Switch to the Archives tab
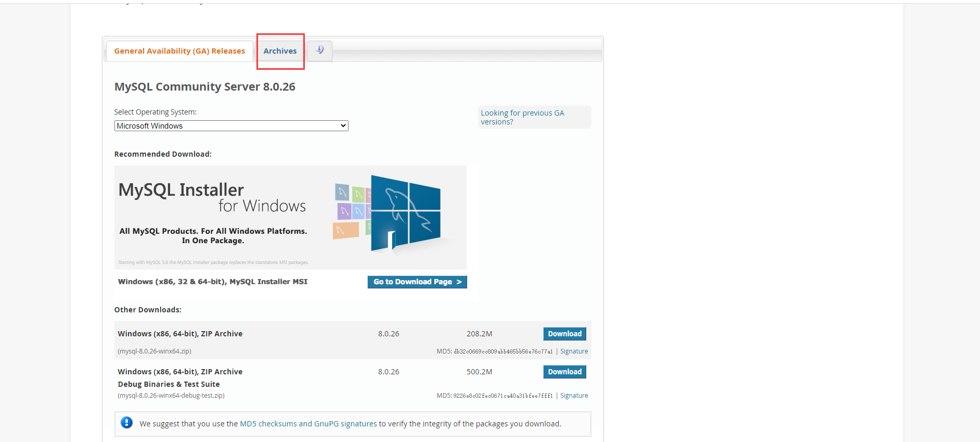This screenshot has height=442, width=980. tap(280, 51)
